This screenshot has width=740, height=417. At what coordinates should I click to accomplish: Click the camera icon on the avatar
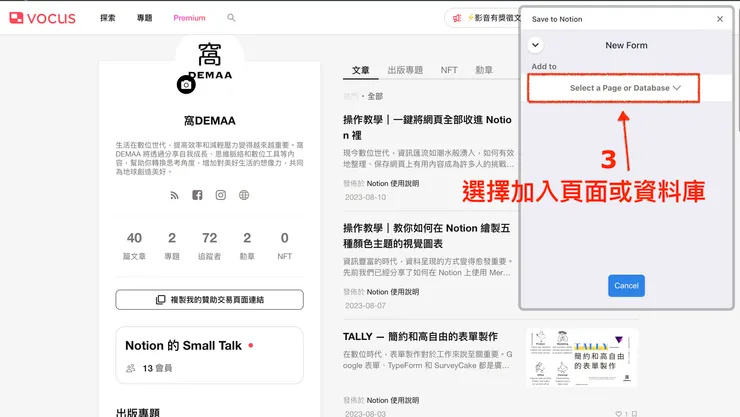186,84
